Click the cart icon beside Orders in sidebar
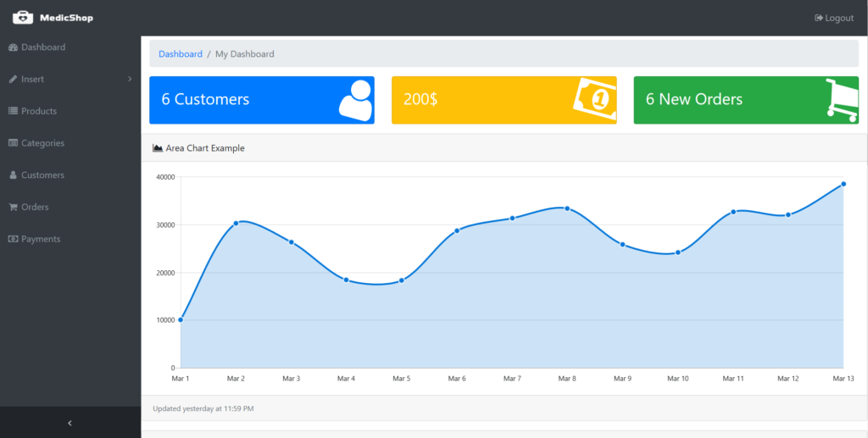 click(13, 208)
